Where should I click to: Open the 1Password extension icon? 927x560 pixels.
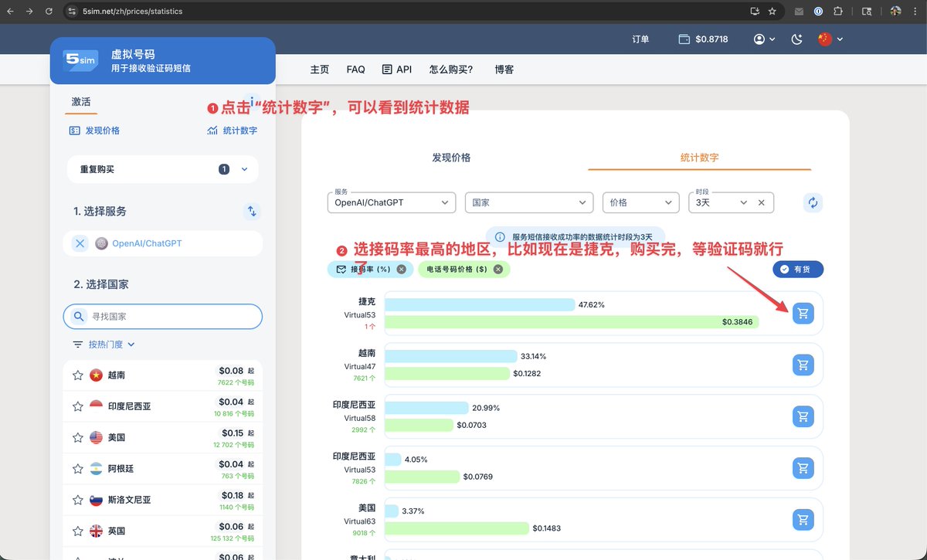click(x=818, y=12)
